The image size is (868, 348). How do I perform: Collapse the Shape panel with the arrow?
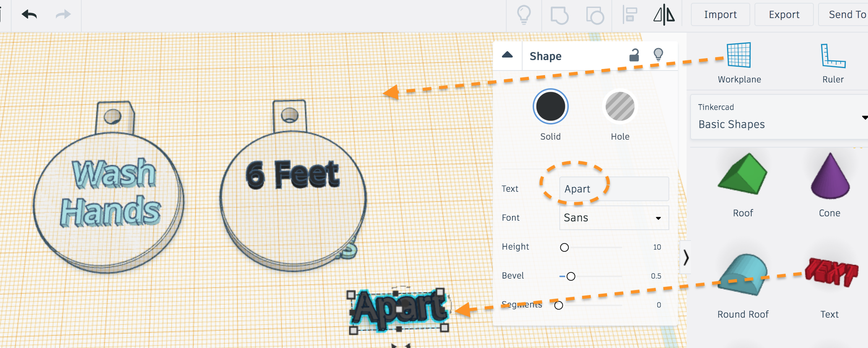coord(508,55)
